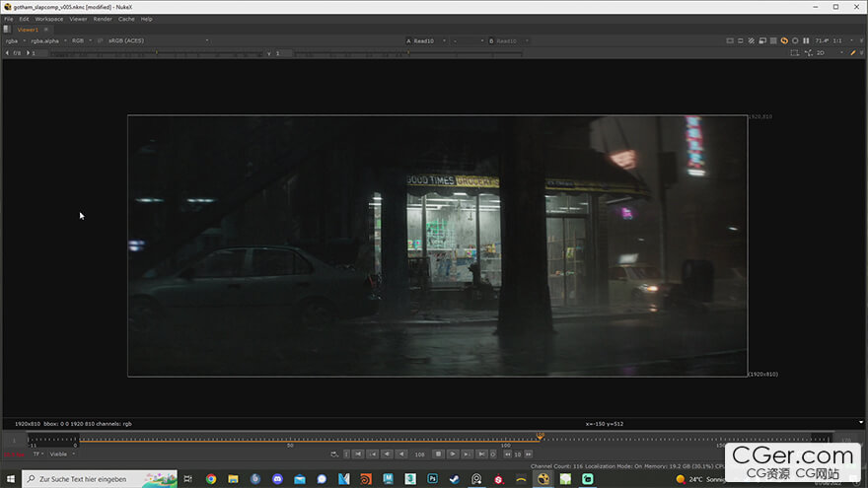Skip back by 10 frames button

[508, 454]
